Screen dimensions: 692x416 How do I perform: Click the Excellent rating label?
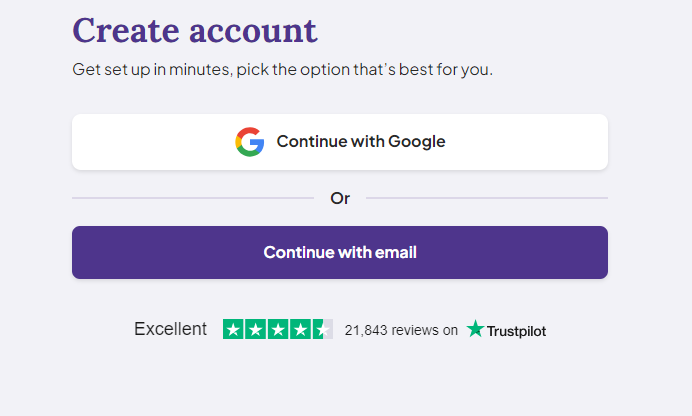pos(170,329)
